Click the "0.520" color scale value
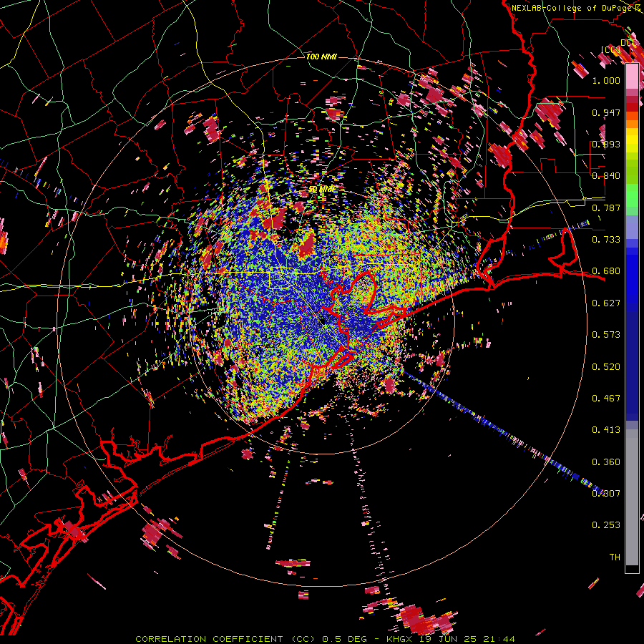Viewport: 644px width, 644px height. pos(606,367)
